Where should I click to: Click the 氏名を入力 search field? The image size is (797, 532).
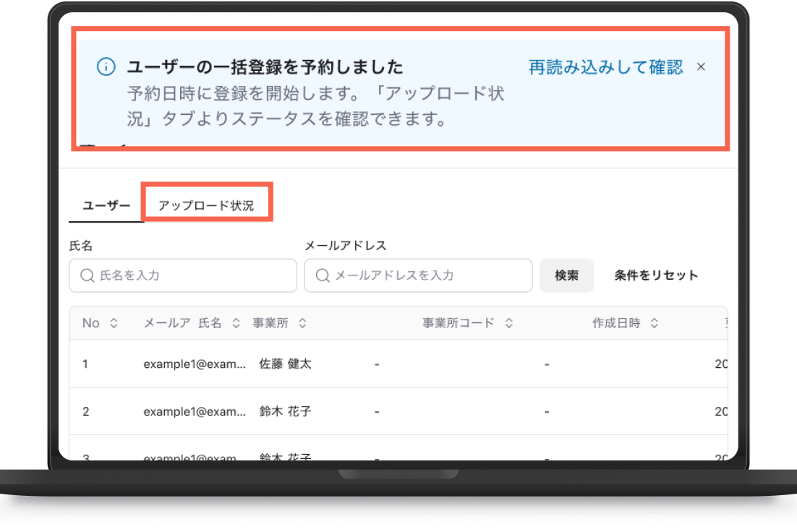[x=183, y=275]
